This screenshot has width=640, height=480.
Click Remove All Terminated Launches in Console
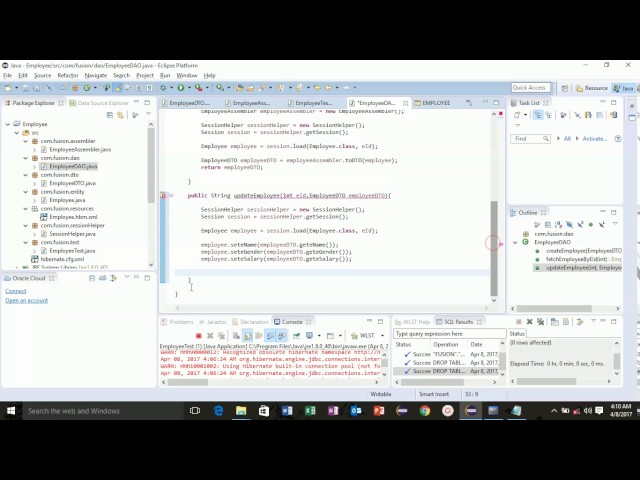point(221,336)
